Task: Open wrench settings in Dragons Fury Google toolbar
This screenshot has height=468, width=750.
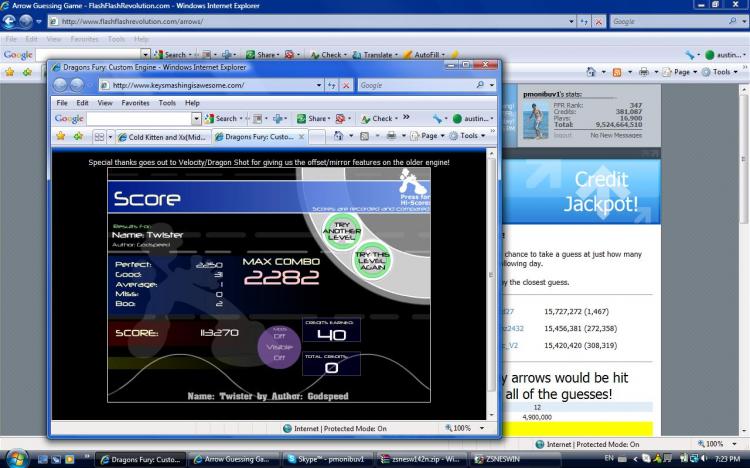Action: 437,118
